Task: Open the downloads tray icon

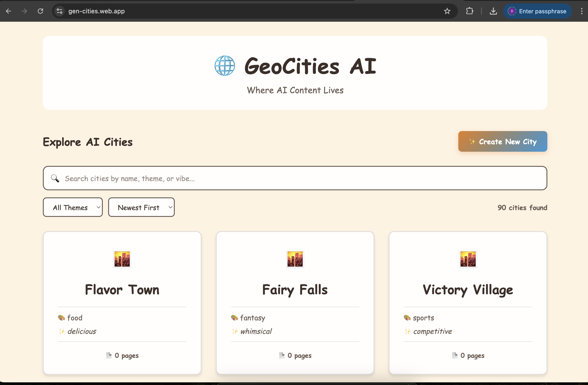Action: pos(493,11)
